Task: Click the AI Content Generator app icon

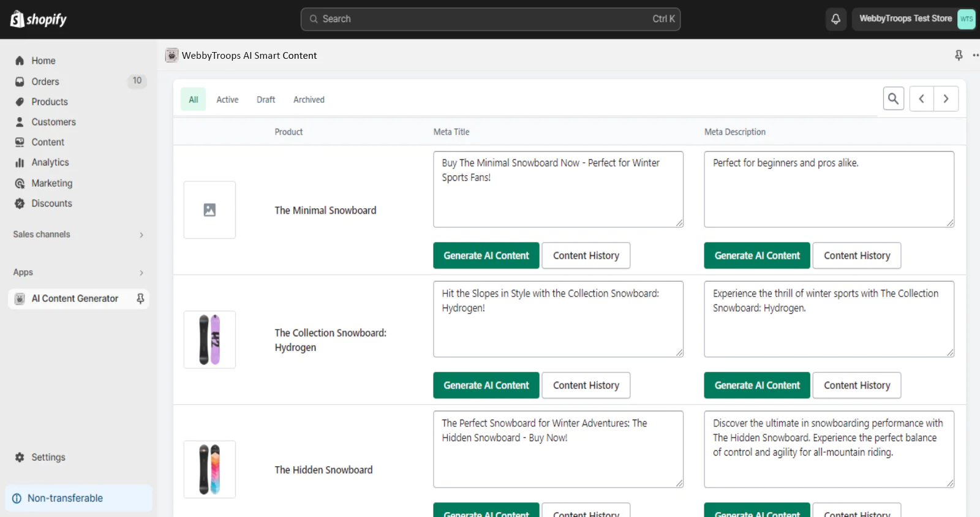Action: [20, 298]
